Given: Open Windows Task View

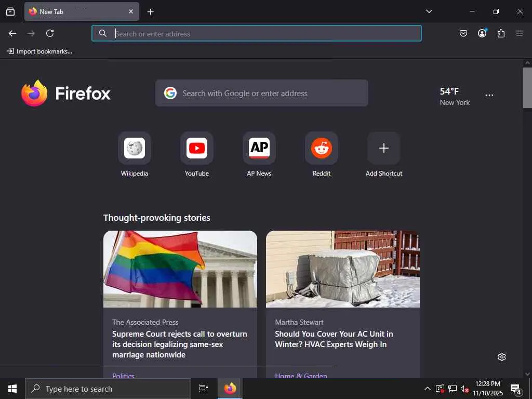Looking at the screenshot, I should click(204, 389).
